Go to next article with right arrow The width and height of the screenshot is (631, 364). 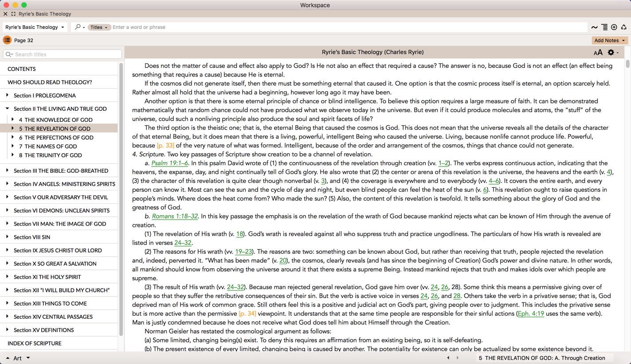pyautogui.click(x=458, y=358)
